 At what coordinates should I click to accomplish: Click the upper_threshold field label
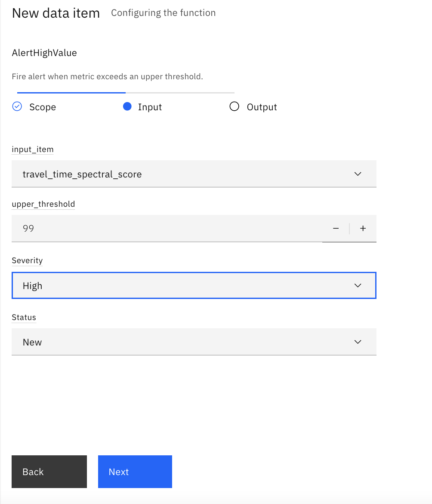tap(43, 204)
